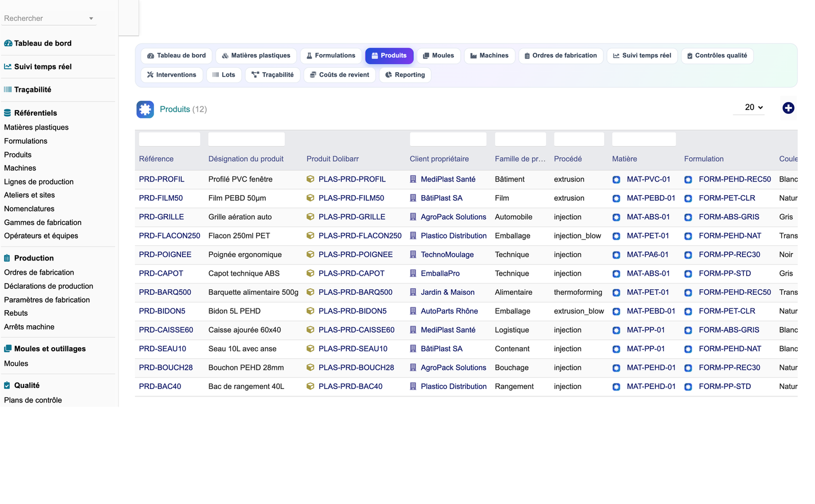Click cube icon beside PLAS-PRD-PROFIL
The image size is (815, 504).
click(x=310, y=179)
